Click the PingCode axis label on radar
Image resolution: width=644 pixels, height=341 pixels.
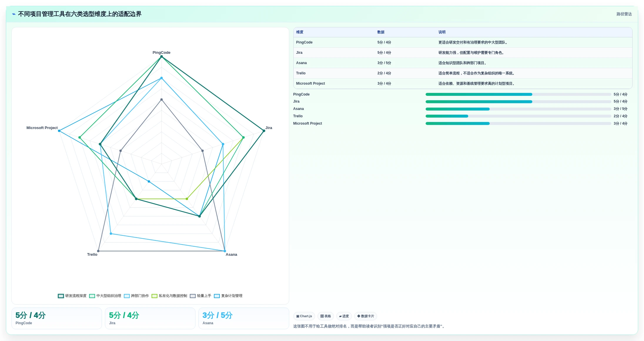[x=161, y=53]
